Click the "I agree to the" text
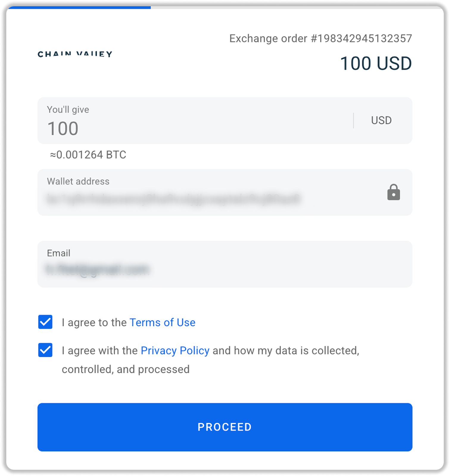450x476 pixels. [94, 322]
